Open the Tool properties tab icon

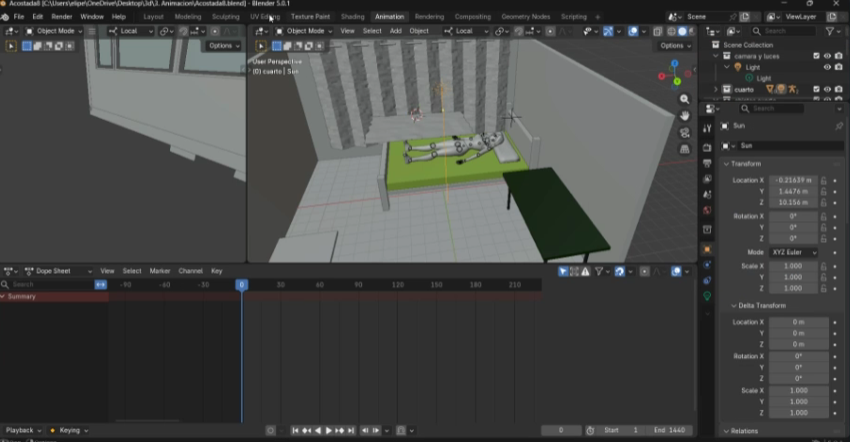pos(708,128)
